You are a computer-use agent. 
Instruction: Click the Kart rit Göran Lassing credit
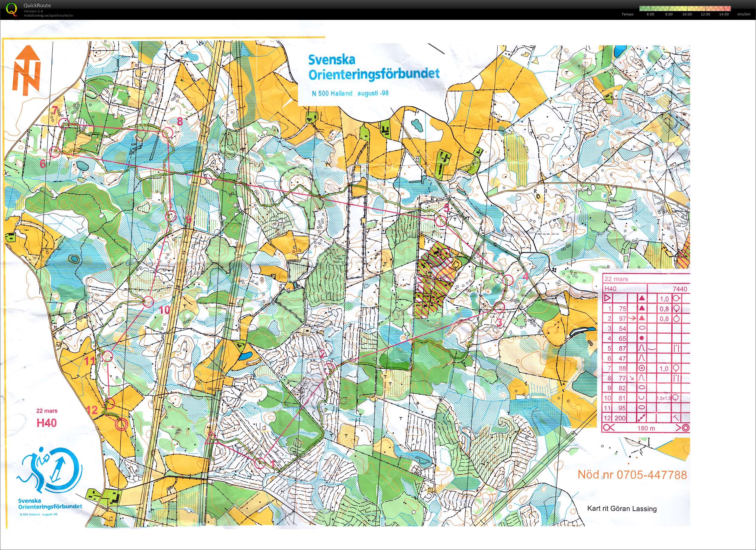click(622, 509)
